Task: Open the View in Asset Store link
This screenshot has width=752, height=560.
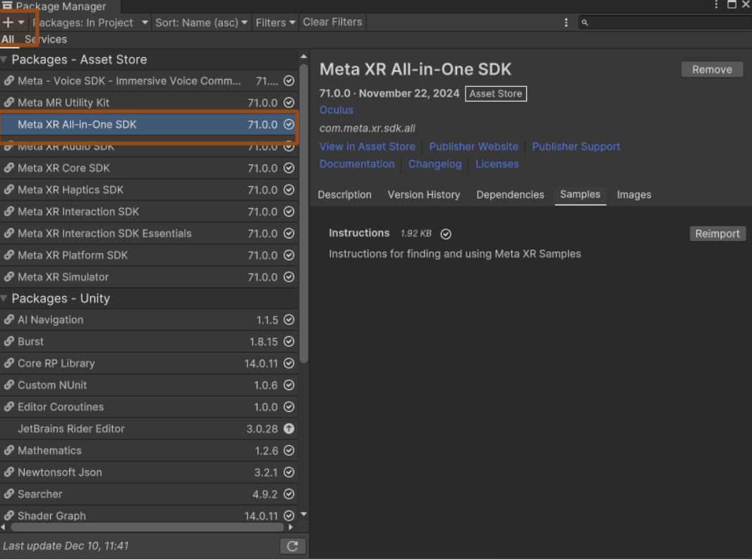Action: tap(367, 147)
